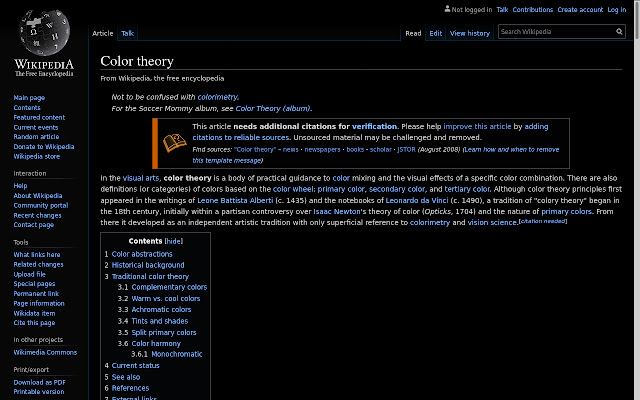This screenshot has width=640, height=400.
Task: Hide the Contents table
Action: pos(173,241)
